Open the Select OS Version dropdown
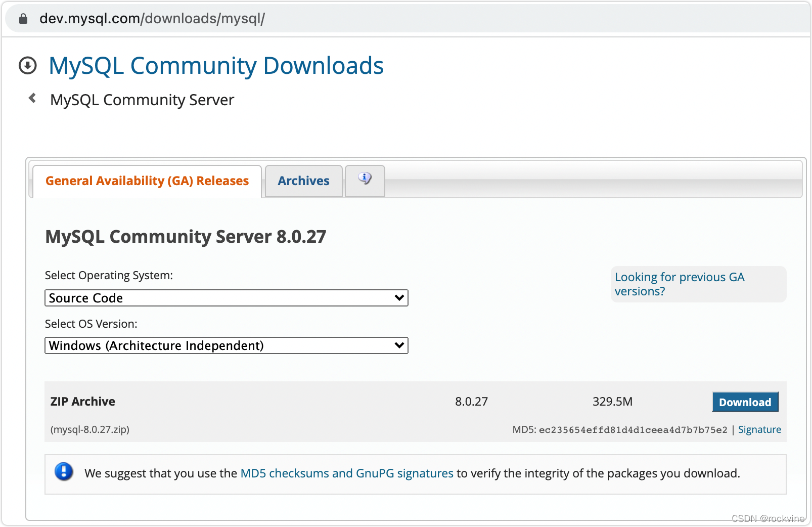The width and height of the screenshot is (812, 527). pyautogui.click(x=227, y=345)
